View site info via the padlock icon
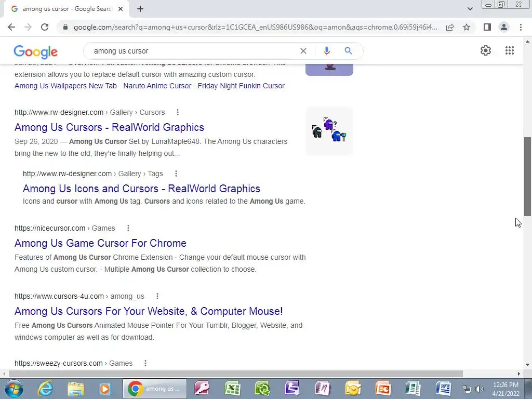Viewport: 532px width, 399px height. [65, 27]
